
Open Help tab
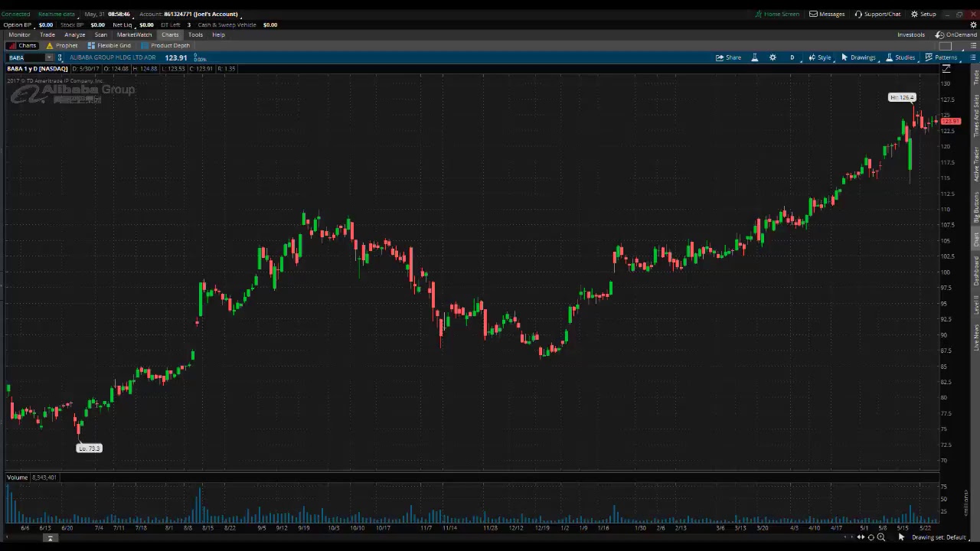click(218, 34)
